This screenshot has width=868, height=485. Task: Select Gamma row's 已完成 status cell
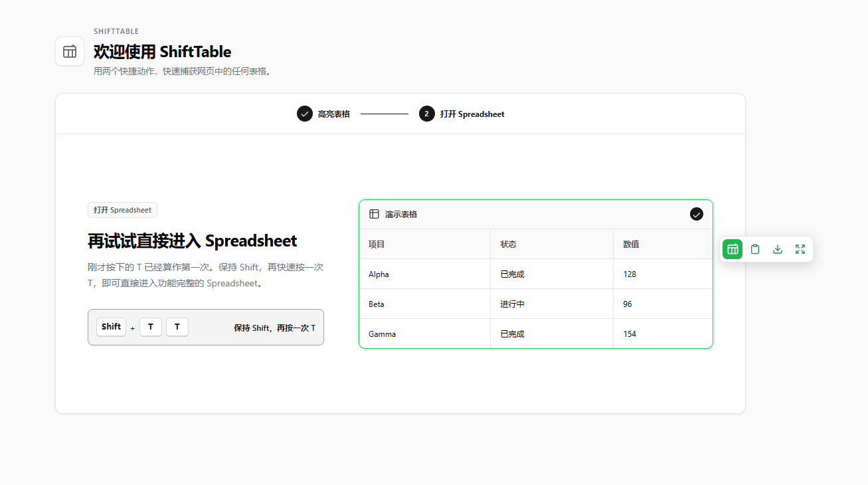[552, 334]
